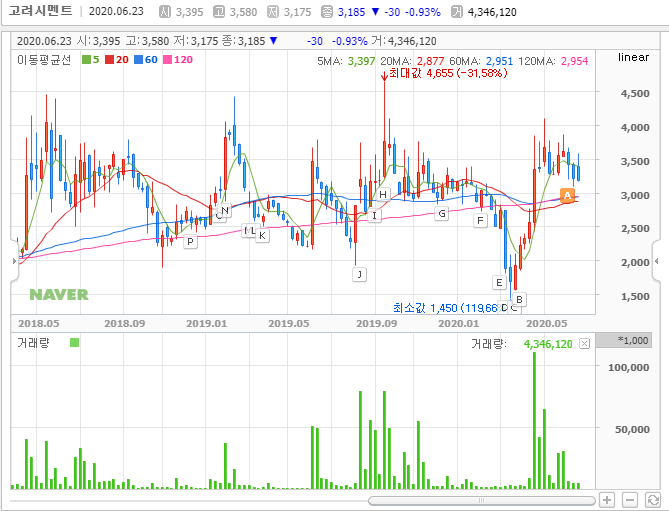The height and width of the screenshot is (511, 669).
Task: Click the E event marker
Action: click(x=499, y=282)
